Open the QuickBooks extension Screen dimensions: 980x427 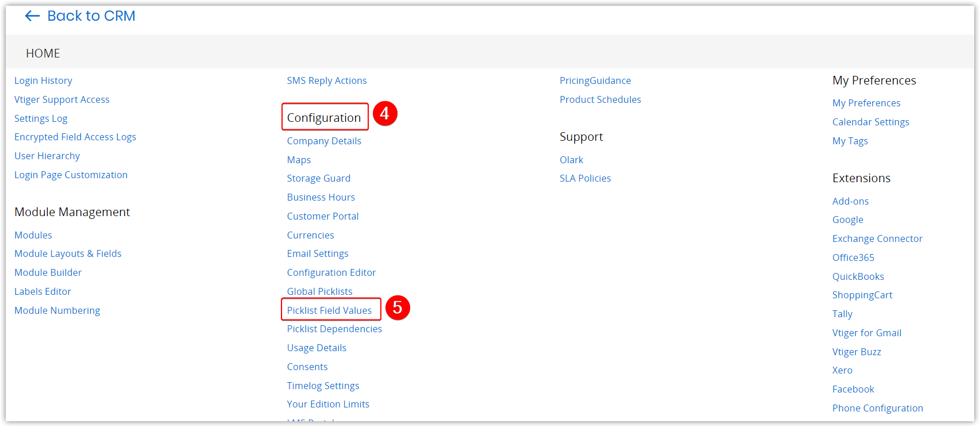coord(858,276)
